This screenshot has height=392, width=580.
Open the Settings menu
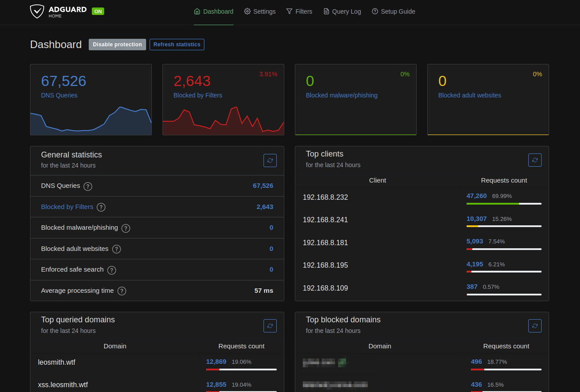[260, 11]
